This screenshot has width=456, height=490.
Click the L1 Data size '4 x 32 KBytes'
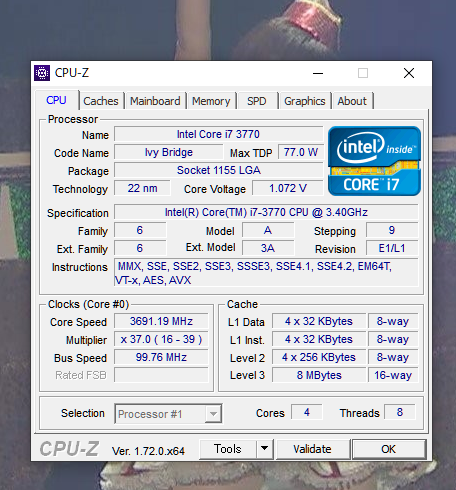pyautogui.click(x=319, y=321)
